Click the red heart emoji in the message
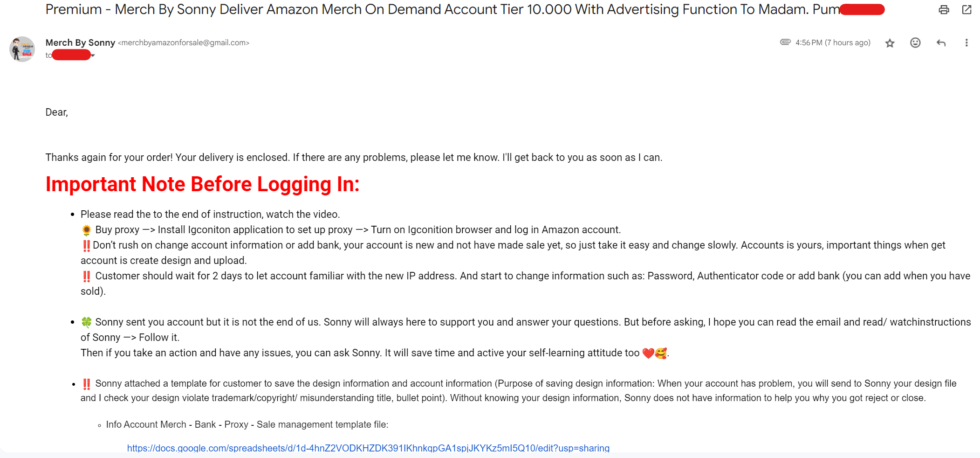 click(x=648, y=353)
